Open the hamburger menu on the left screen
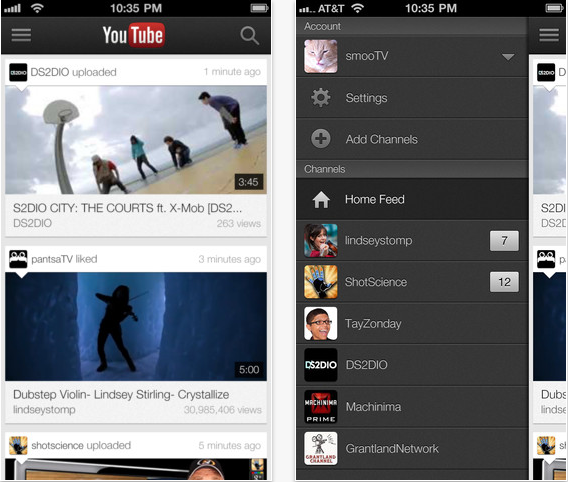Screen dimensions: 568x482 coord(21,35)
